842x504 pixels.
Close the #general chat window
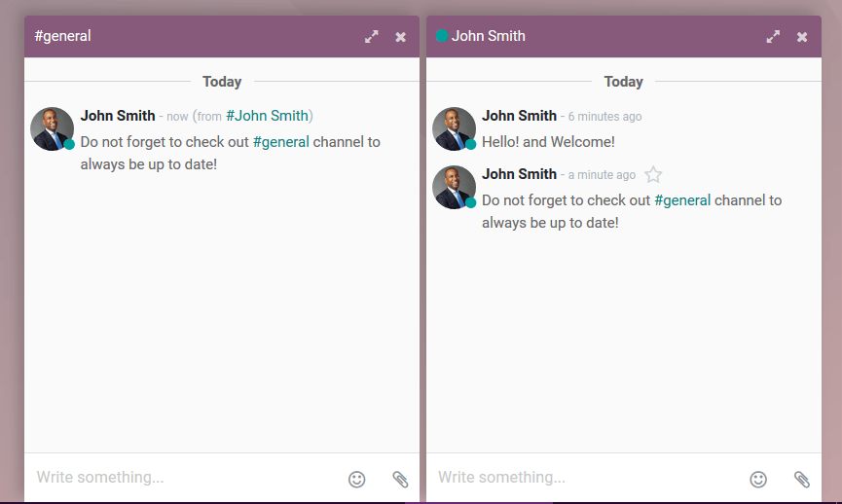pyautogui.click(x=401, y=37)
